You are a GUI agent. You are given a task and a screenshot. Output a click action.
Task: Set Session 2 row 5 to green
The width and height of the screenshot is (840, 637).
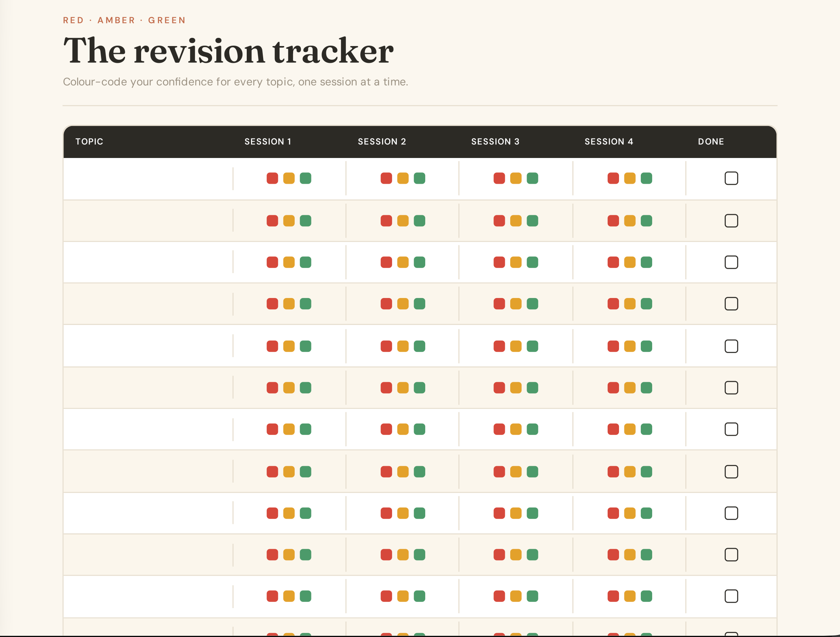tap(419, 346)
